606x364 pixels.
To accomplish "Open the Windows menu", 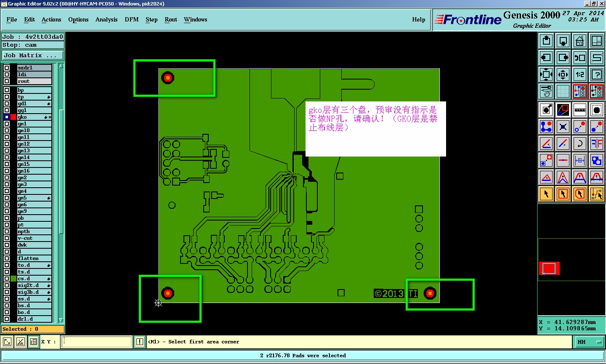I will tap(196, 20).
